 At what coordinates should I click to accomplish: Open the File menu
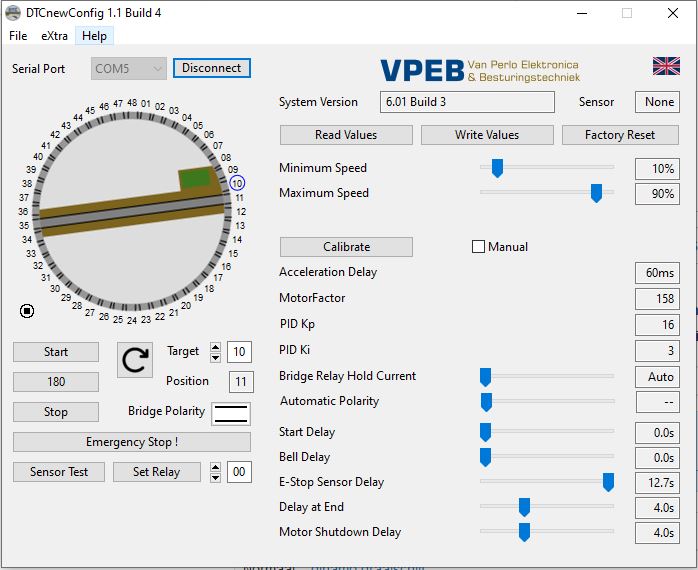18,36
